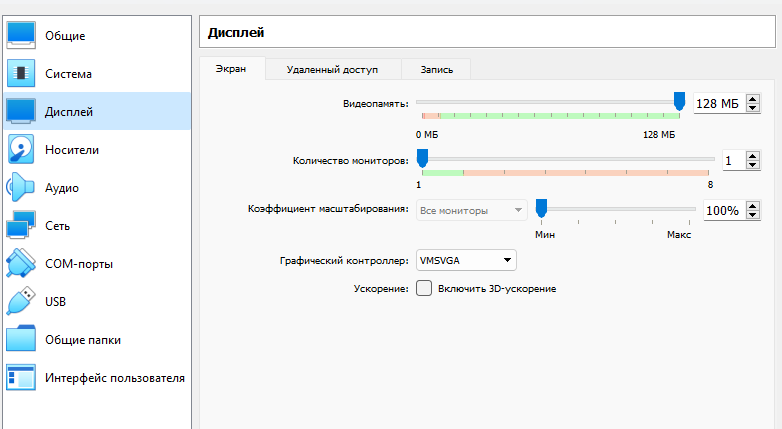Open the Система chip icon
This screenshot has height=429, width=782.
click(x=21, y=73)
